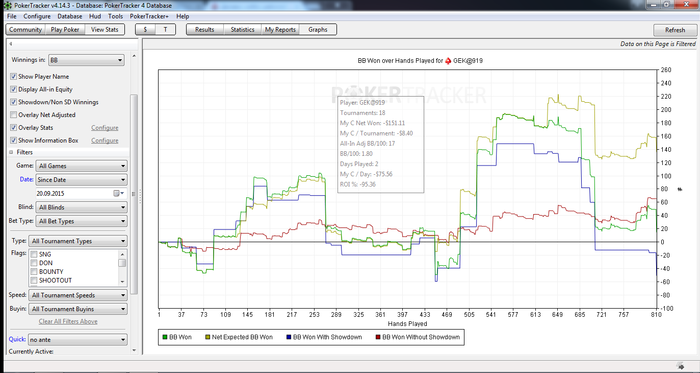700x373 pixels.
Task: Open the Quick filter no ante dropdown
Action: click(78, 340)
